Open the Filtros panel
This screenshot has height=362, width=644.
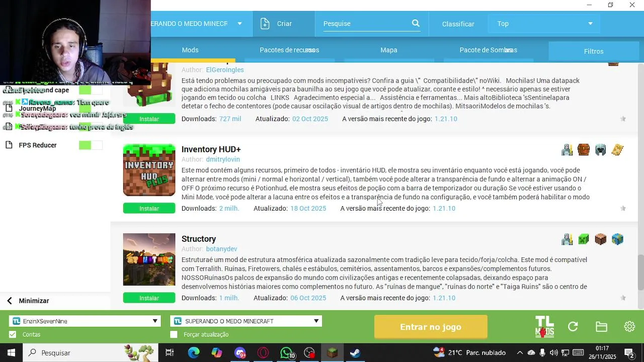[594, 51]
